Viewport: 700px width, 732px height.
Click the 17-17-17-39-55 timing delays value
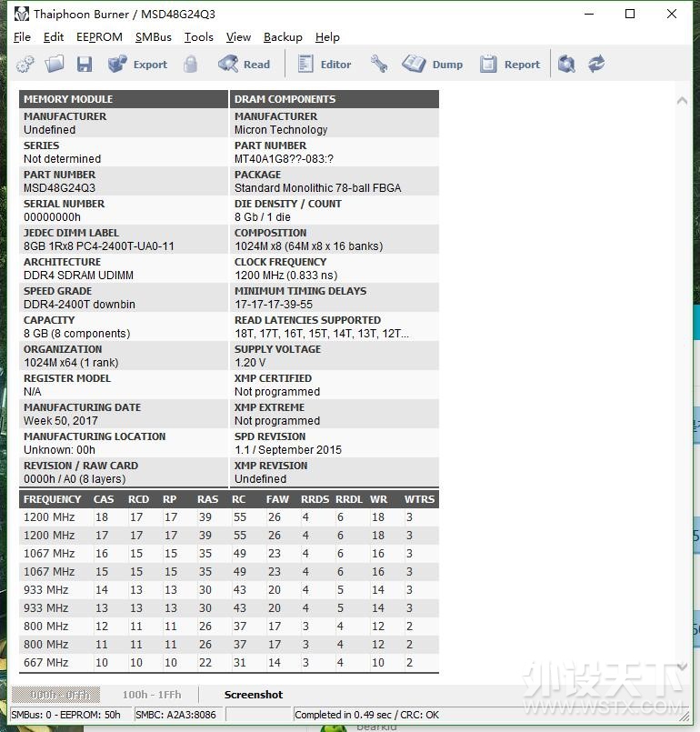tap(274, 305)
